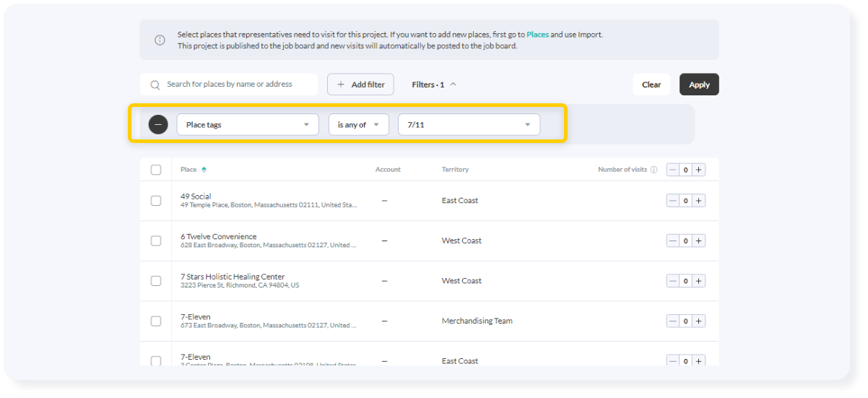Decrease visits in the header stepper
868x398 pixels.
pyautogui.click(x=673, y=170)
